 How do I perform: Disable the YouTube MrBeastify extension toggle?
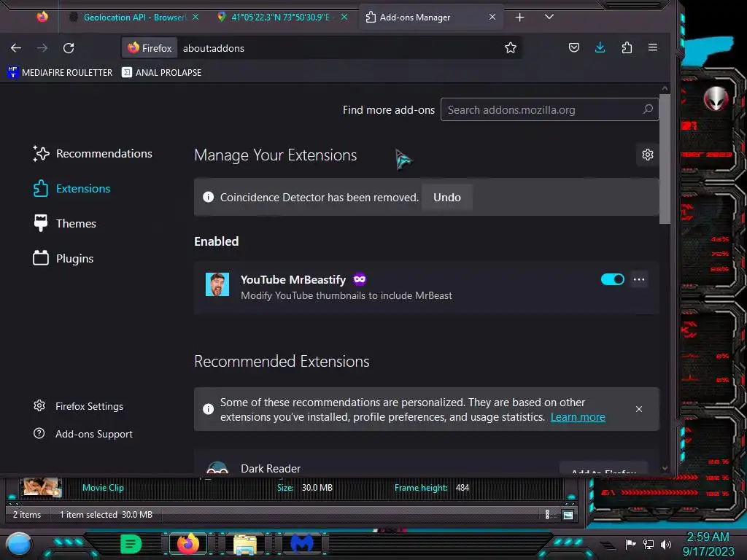[x=613, y=279]
